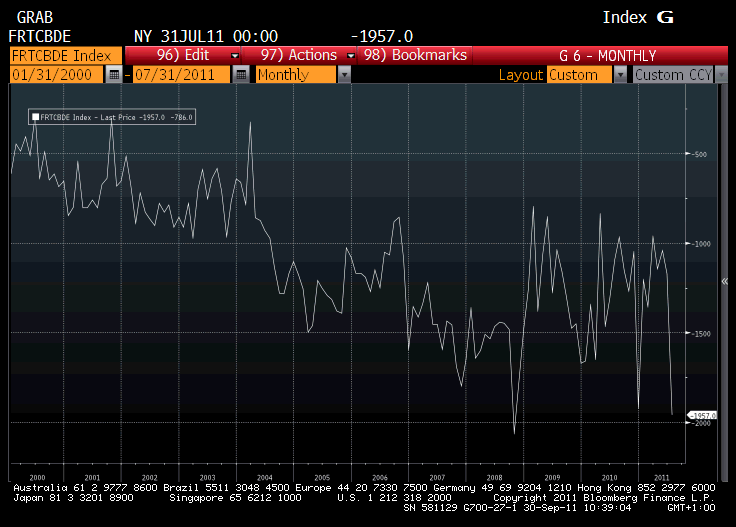Expand the side panel with double-arrow icon

pyautogui.click(x=725, y=281)
